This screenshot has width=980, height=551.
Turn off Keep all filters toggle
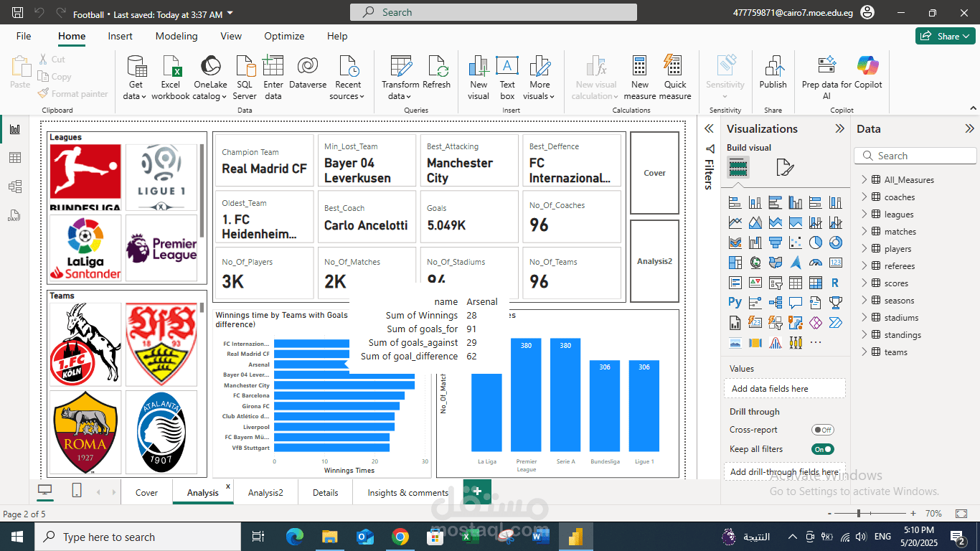822,449
